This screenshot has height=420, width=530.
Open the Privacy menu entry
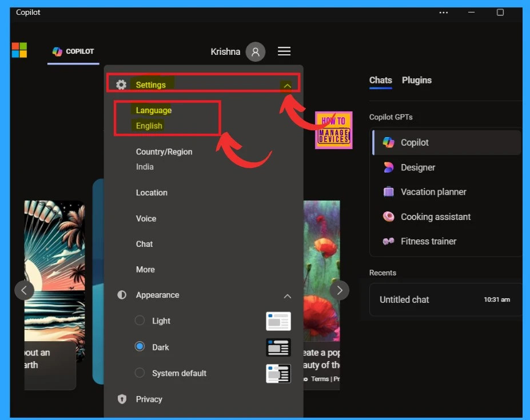149,399
